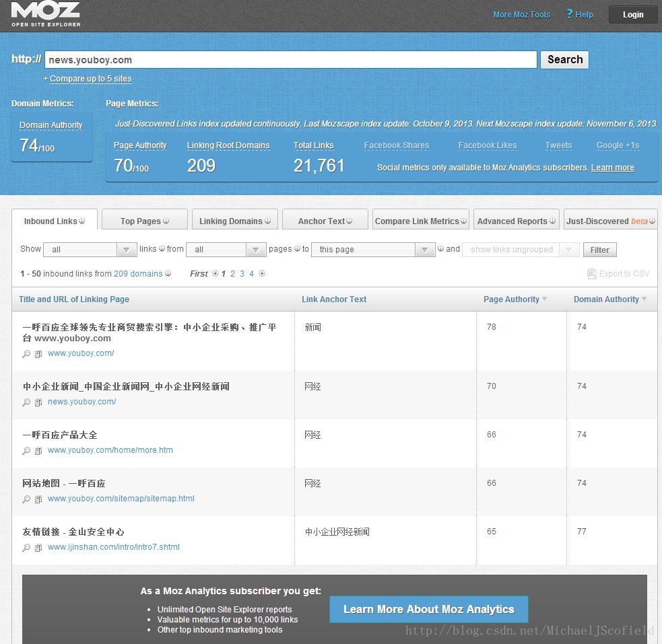Click the '209 domains' link

(138, 274)
